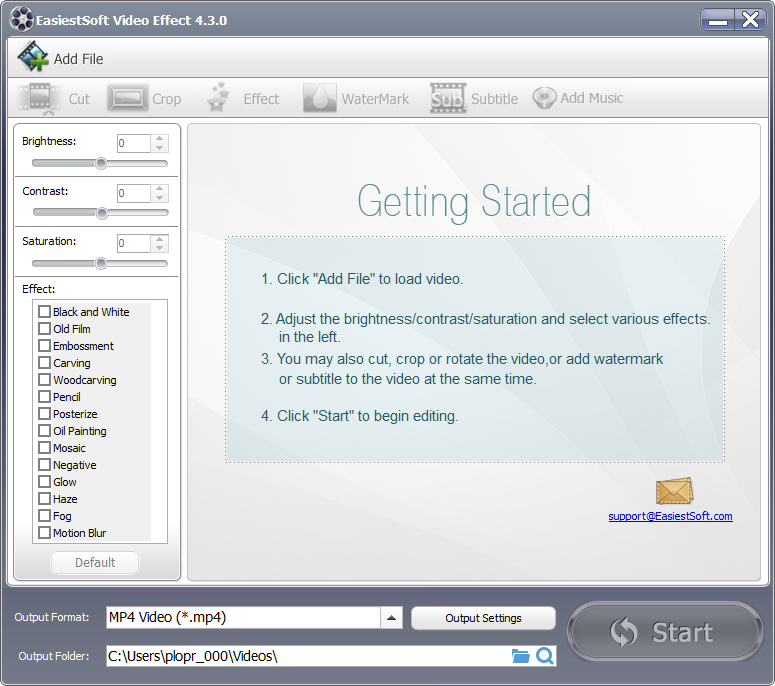
Task: Open Output Settings
Action: pyautogui.click(x=483, y=618)
